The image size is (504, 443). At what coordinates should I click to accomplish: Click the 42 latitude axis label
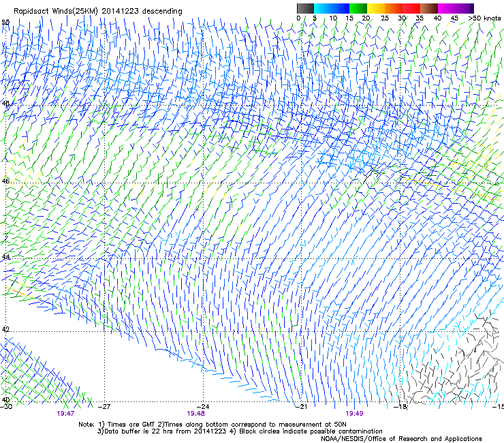click(x=5, y=329)
